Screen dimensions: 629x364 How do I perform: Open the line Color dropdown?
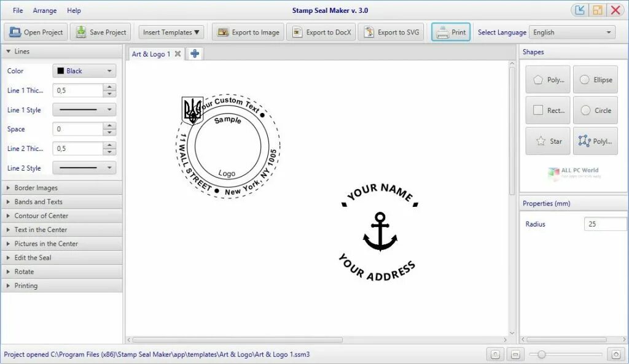[84, 71]
